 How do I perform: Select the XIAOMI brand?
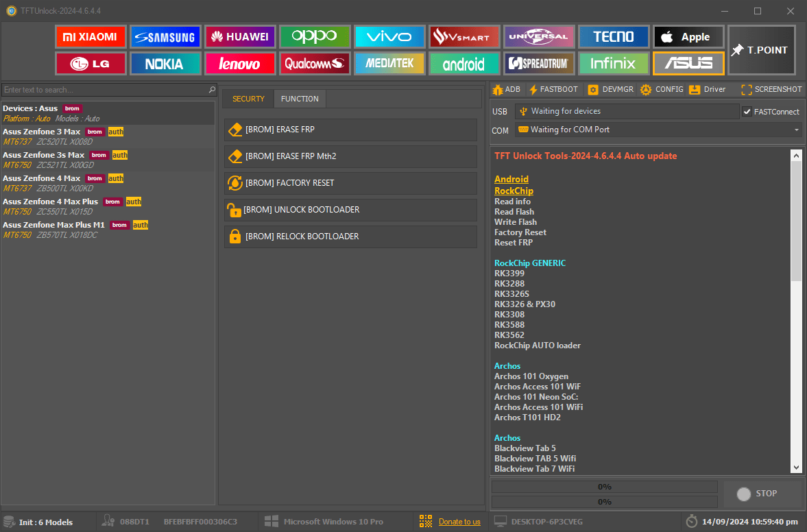tap(91, 36)
